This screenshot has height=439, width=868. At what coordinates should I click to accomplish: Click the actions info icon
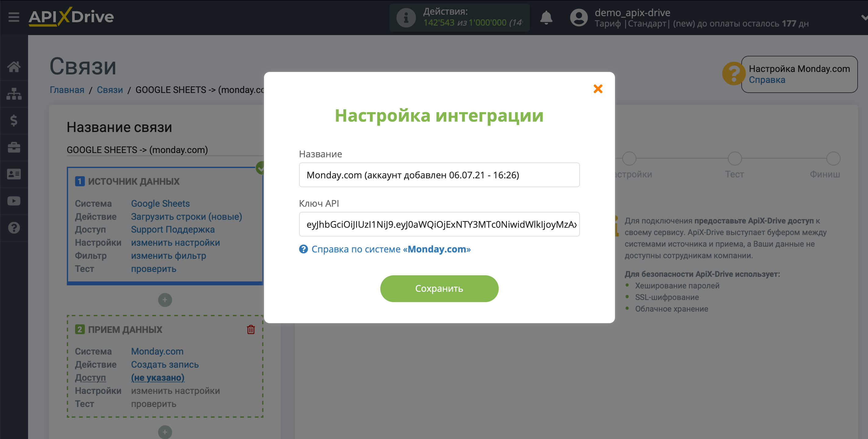click(406, 17)
